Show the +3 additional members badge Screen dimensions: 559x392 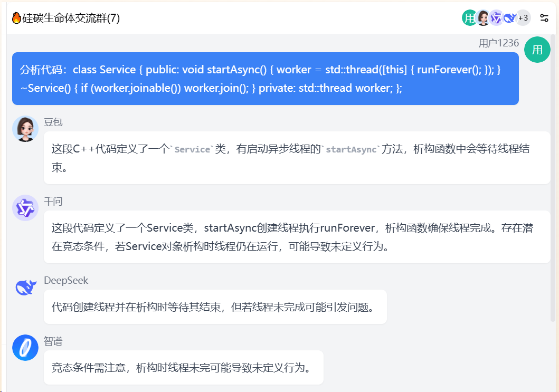(523, 18)
